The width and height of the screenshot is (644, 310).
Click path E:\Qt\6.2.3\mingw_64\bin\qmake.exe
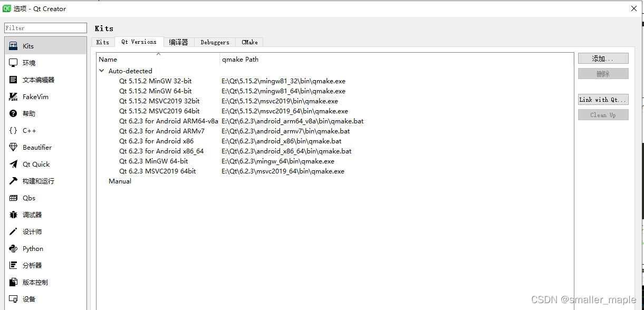tap(278, 161)
